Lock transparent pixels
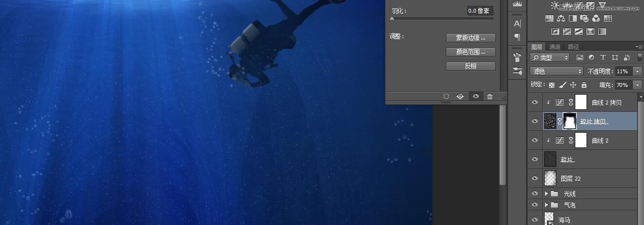 coord(551,85)
